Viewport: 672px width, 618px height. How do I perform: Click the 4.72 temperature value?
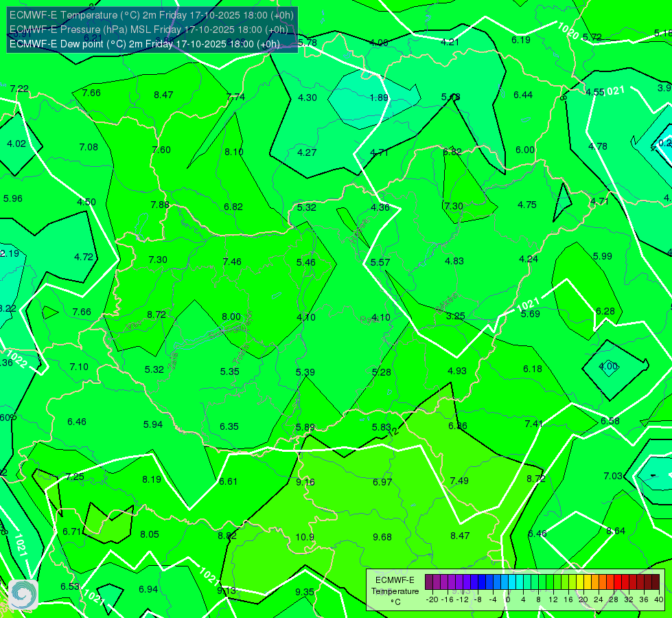[84, 257]
